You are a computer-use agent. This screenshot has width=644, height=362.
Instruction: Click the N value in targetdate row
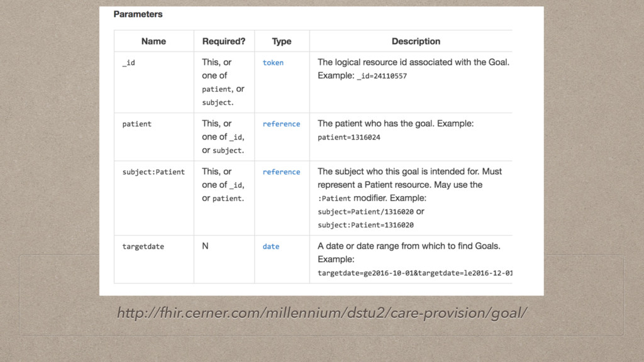205,246
